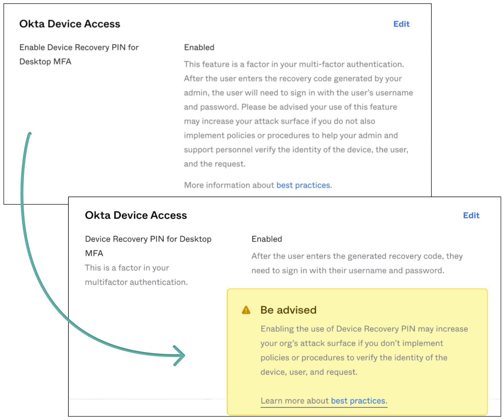Screen dimensions: 504x420
Task: Open best practices link after 'More information about'
Action: pos(303,185)
